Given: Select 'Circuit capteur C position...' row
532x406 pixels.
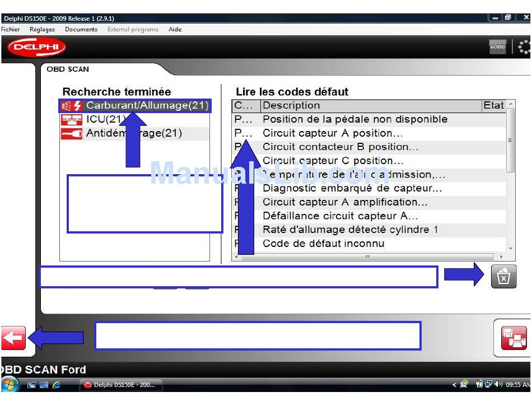Looking at the screenshot, I should click(369, 161).
